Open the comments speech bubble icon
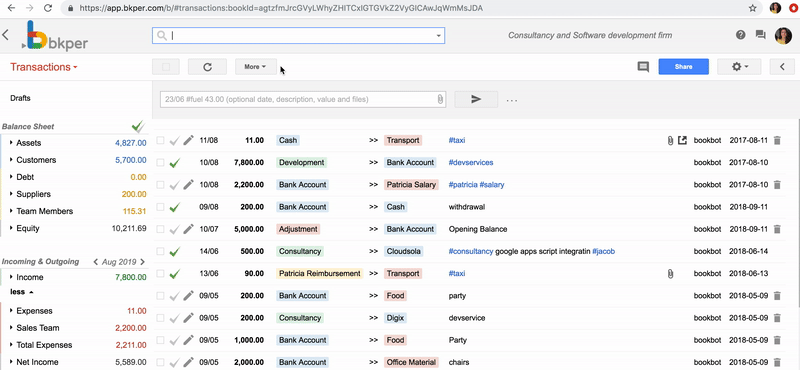This screenshot has height=370, width=800. (643, 67)
